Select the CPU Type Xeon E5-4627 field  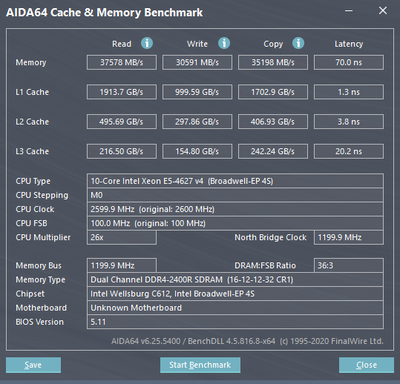pos(235,181)
